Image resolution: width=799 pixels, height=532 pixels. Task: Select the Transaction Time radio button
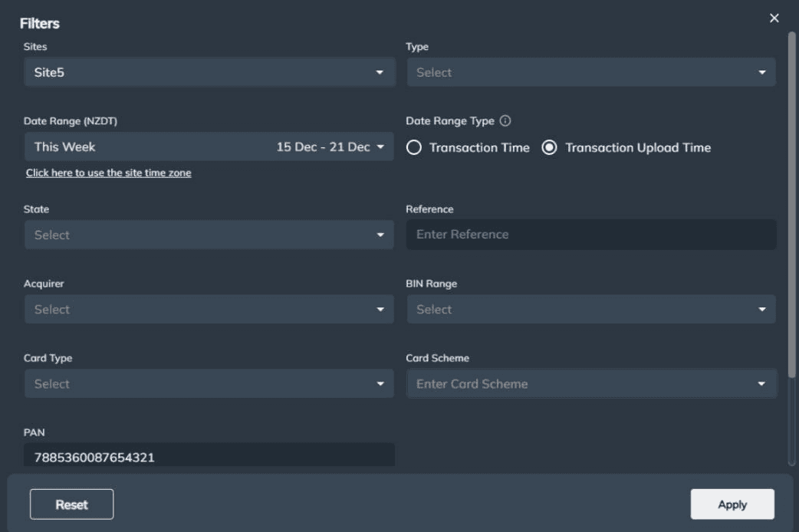point(414,148)
